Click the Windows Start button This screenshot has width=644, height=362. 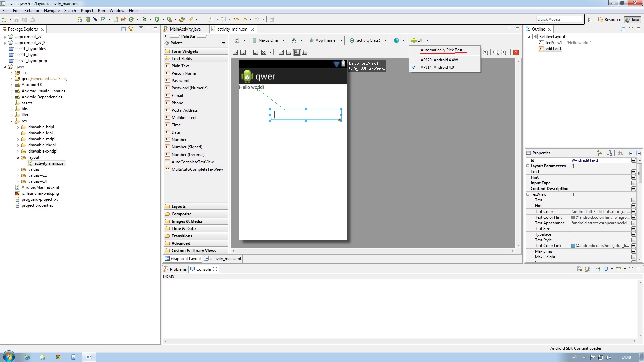9,357
